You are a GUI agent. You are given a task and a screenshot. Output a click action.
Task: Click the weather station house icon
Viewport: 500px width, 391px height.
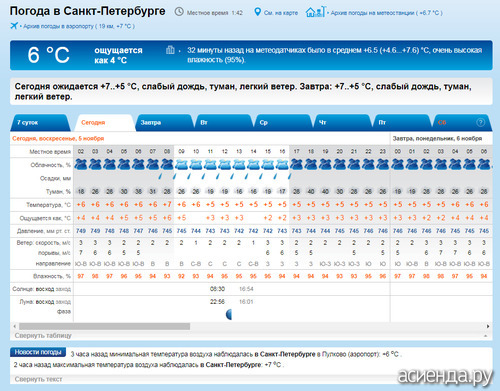(x=315, y=12)
